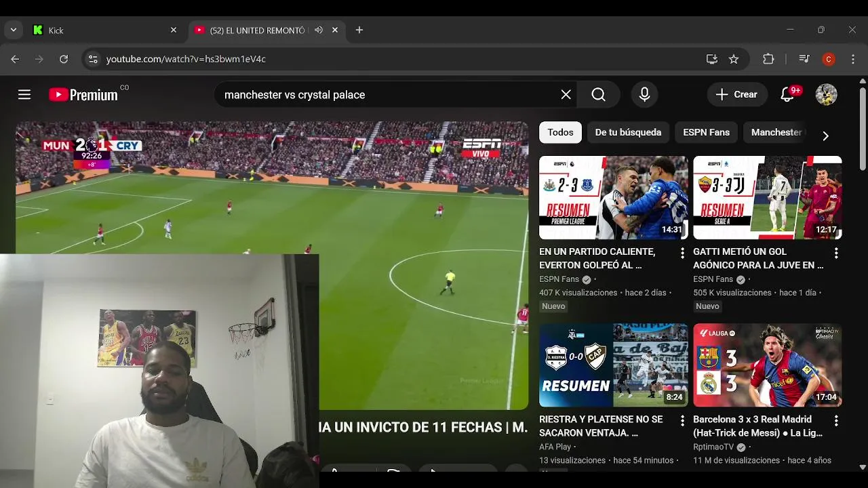Open 'RIESTRA Y PLATENSE' video title
Viewport: 868px width, 488px height.
pyautogui.click(x=601, y=426)
